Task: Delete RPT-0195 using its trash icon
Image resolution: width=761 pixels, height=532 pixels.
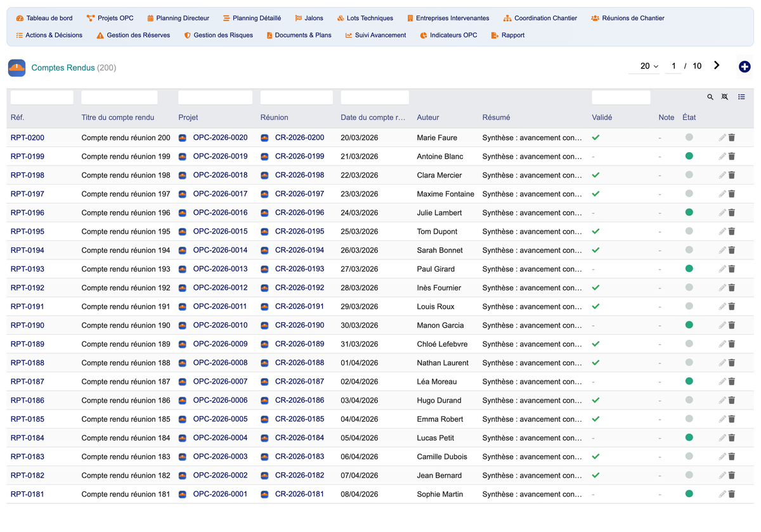Action: point(731,231)
